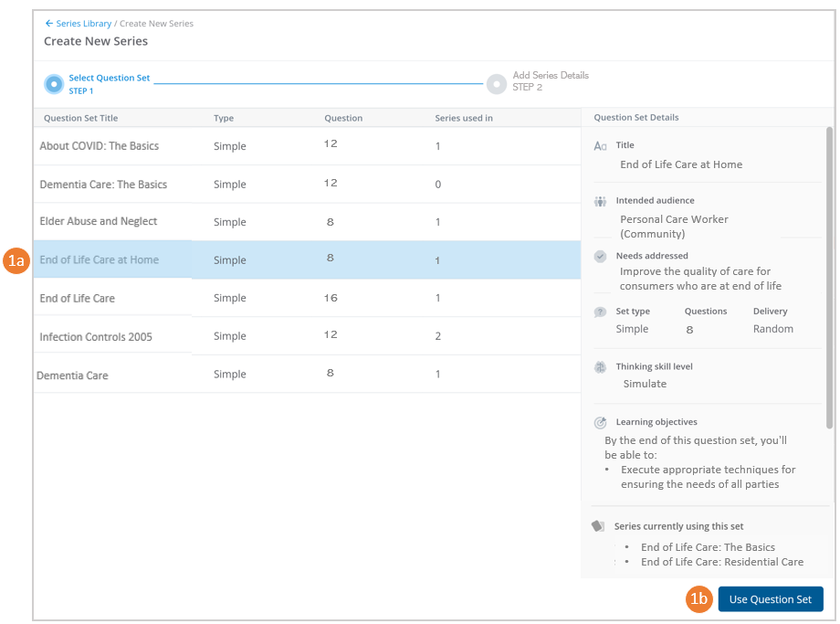Click the Intended audience people icon
The height and width of the screenshot is (624, 840).
600,201
